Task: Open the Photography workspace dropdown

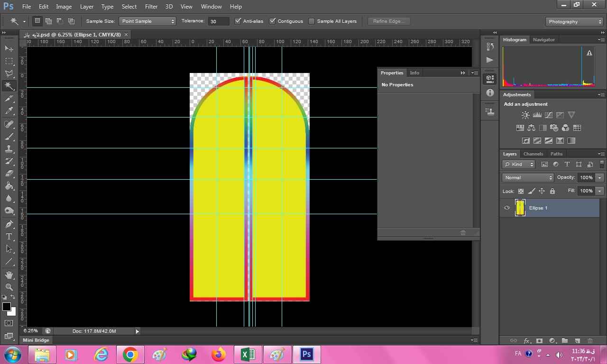Action: pyautogui.click(x=574, y=22)
